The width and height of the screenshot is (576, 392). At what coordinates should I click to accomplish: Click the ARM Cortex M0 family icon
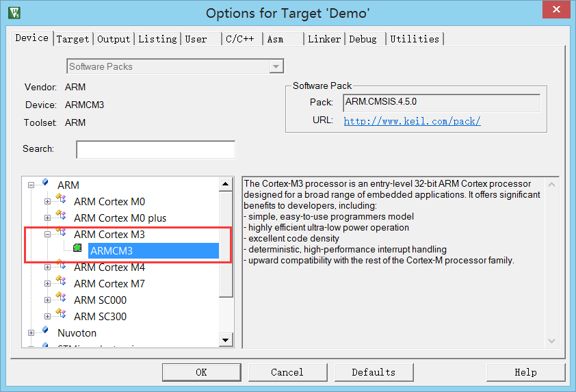61,200
